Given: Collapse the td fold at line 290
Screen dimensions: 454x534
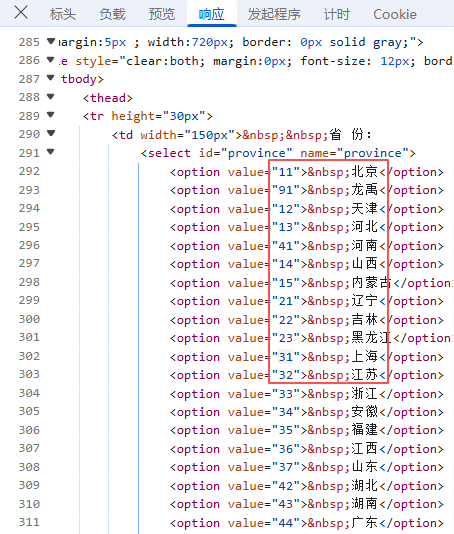Looking at the screenshot, I should tap(51, 134).
